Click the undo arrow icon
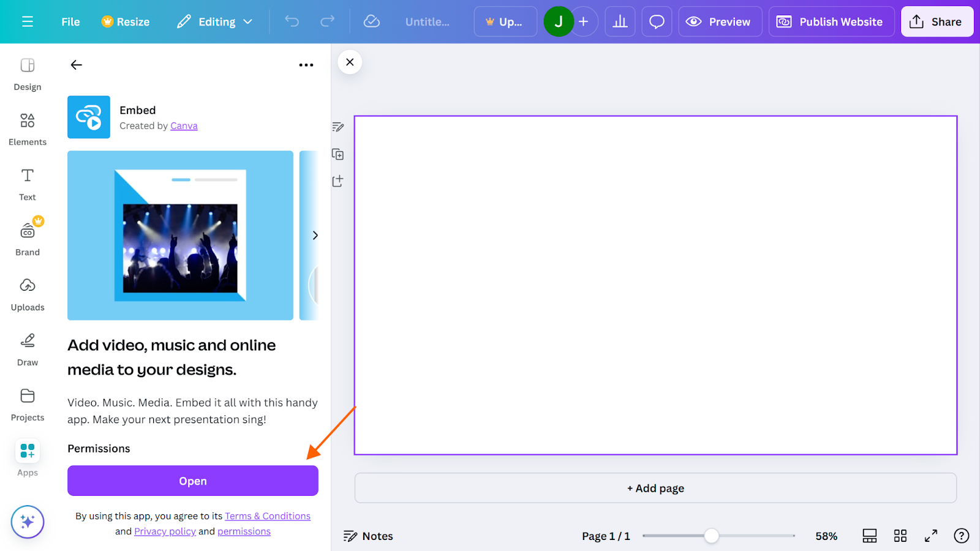The image size is (980, 551). [292, 22]
